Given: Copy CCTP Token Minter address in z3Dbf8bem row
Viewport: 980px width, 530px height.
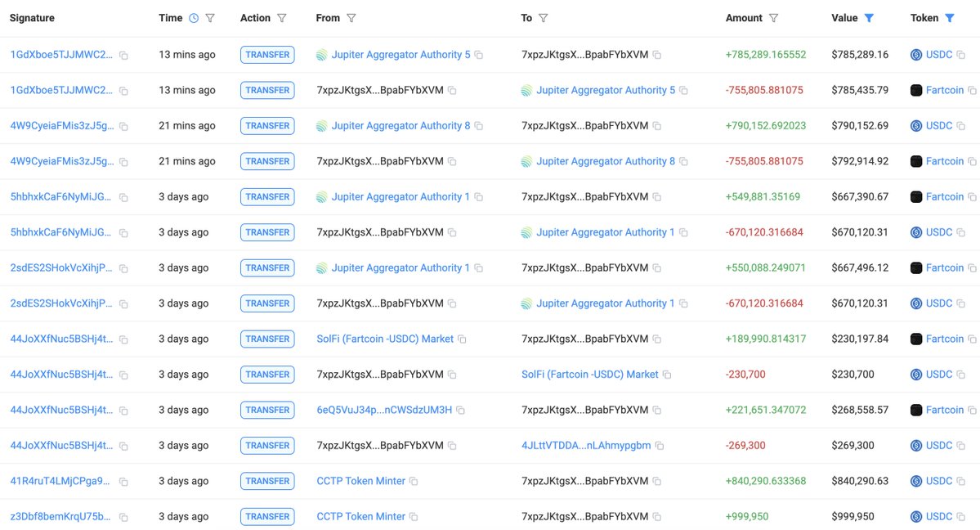Looking at the screenshot, I should coord(414,517).
